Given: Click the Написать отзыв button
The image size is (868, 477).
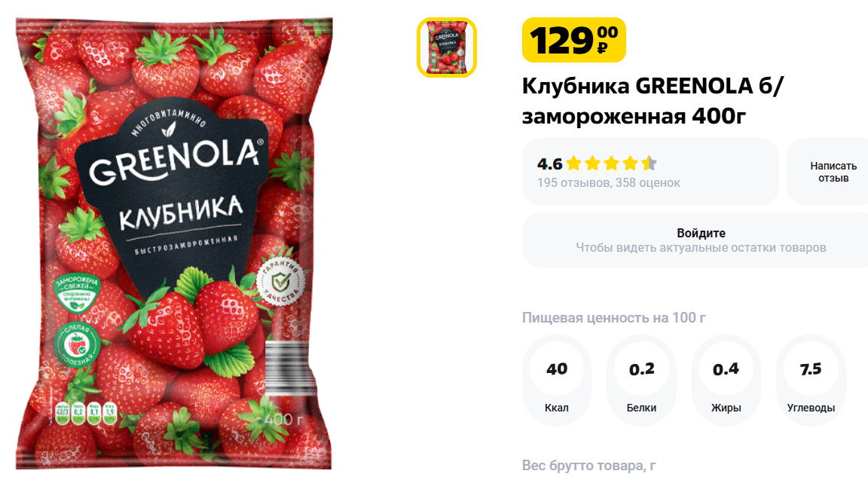Looking at the screenshot, I should pos(833,172).
